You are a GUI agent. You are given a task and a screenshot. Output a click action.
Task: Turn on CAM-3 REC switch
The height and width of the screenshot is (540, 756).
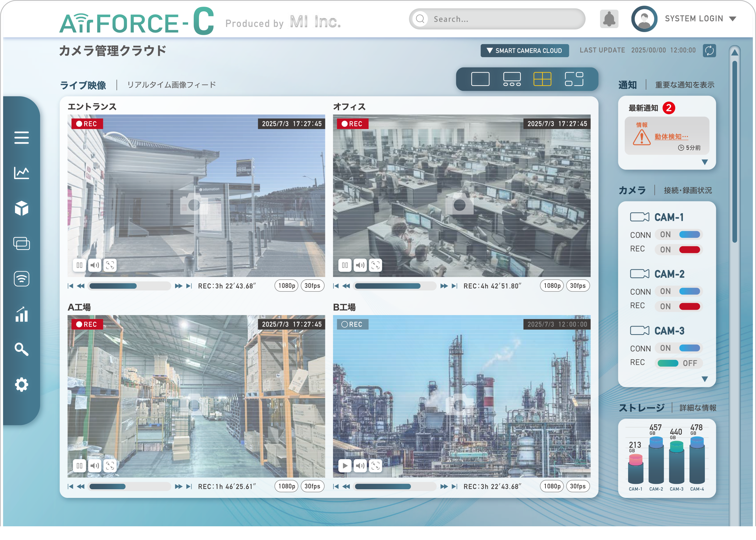pyautogui.click(x=679, y=363)
